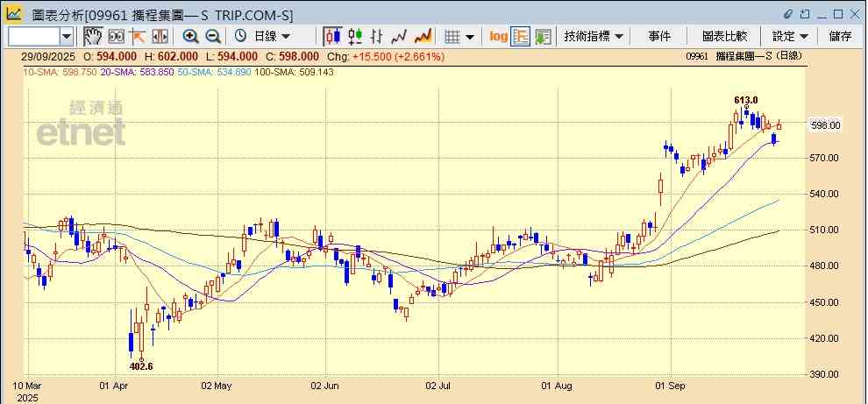This screenshot has width=868, height=404.
Task: Switch to hollow green candlestick style
Action: click(x=355, y=37)
